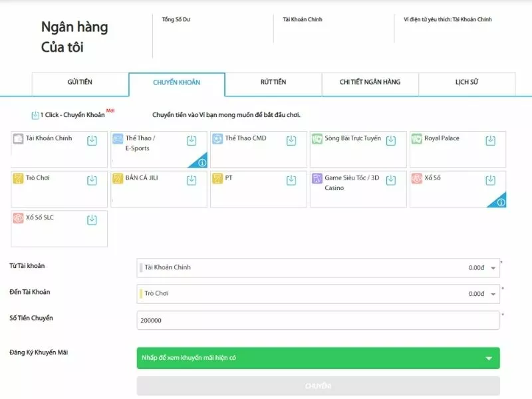
Task: Click the transfer icon on BẮN CÁ JILI card
Action: pos(192,180)
